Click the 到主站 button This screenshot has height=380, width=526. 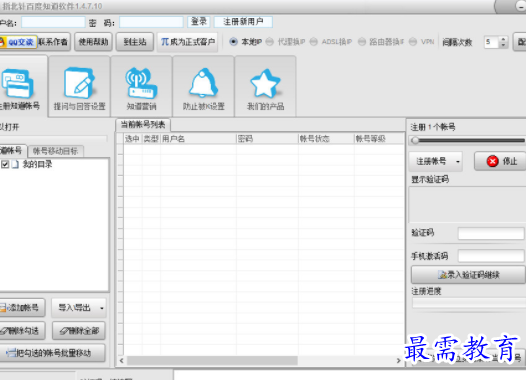(135, 42)
